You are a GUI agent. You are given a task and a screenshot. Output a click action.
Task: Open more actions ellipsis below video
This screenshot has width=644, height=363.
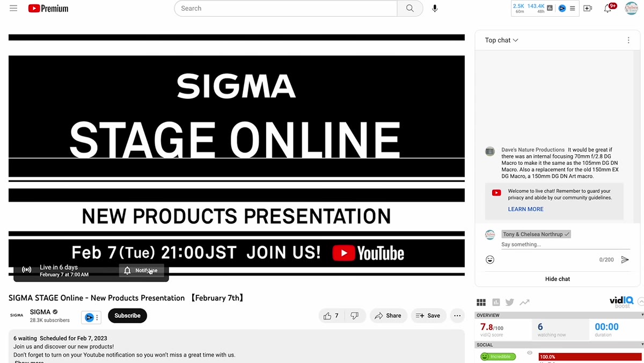457,316
